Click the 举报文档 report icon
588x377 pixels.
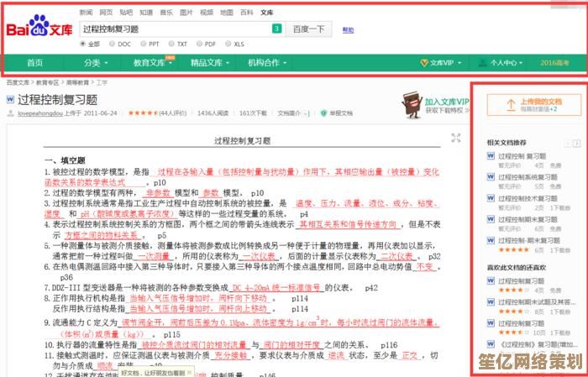(323, 113)
